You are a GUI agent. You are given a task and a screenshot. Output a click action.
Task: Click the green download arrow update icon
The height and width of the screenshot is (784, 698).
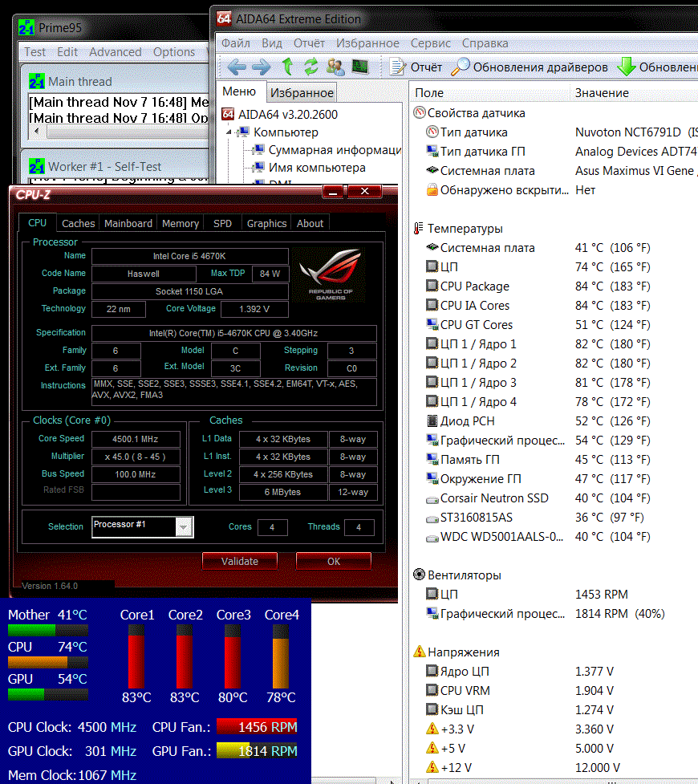pyautogui.click(x=626, y=67)
